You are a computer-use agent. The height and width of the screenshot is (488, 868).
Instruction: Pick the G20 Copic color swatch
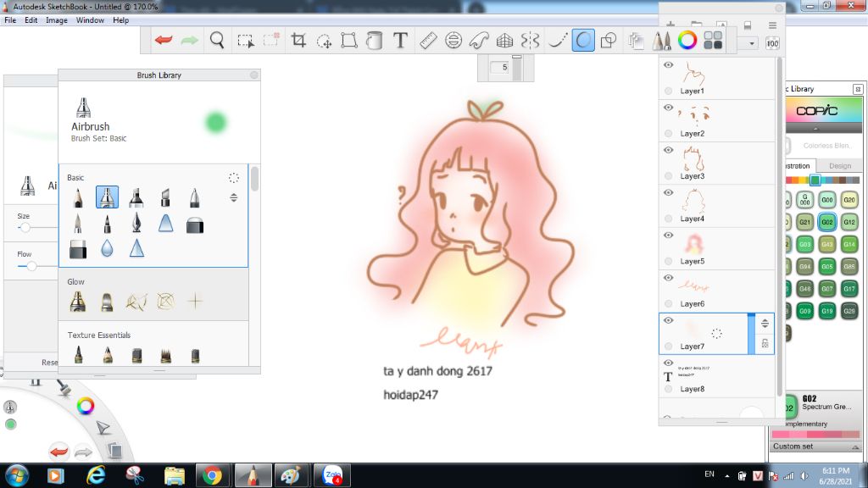click(x=849, y=200)
